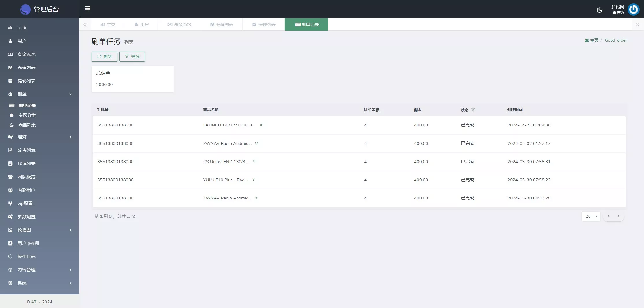644x308 pixels.
Task: Open the 提现列表 tab
Action: 264,25
